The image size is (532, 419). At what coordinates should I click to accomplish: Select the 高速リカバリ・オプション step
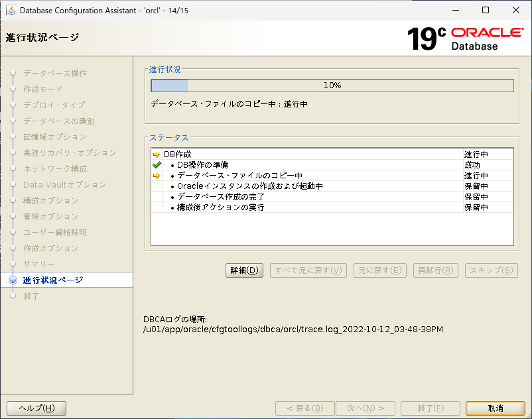pos(70,153)
